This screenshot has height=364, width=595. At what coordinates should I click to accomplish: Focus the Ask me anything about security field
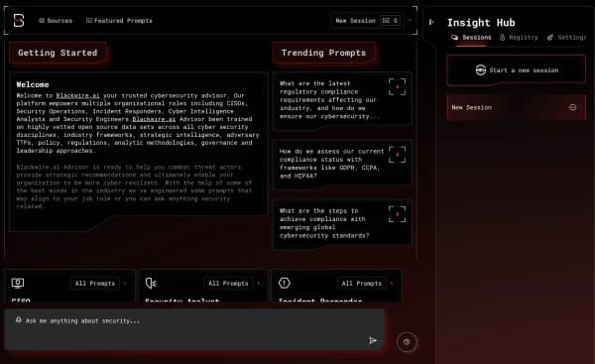(194, 329)
